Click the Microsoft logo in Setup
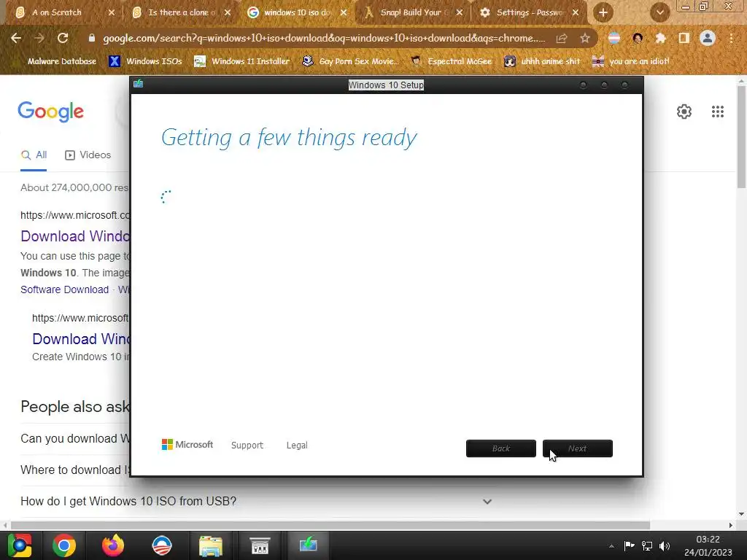 click(187, 445)
